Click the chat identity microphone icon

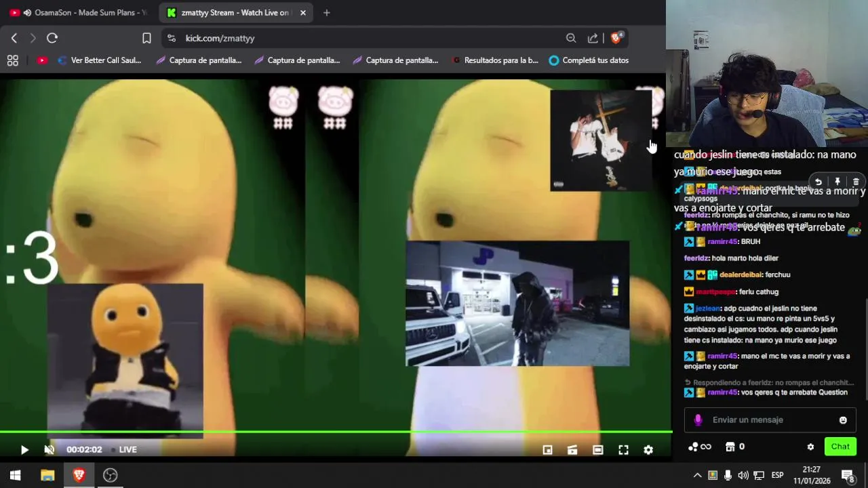tap(698, 420)
